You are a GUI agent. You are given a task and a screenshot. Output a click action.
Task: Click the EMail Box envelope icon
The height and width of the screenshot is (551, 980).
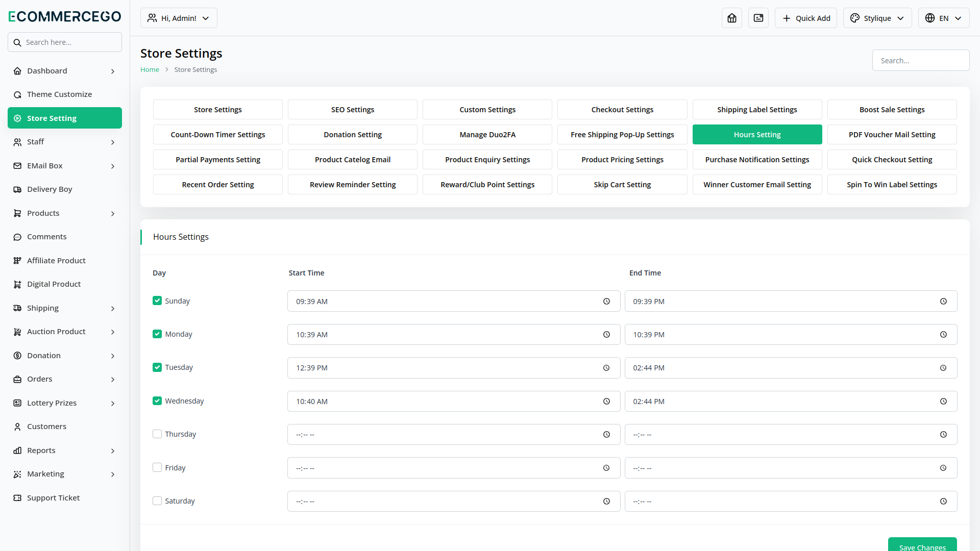click(17, 166)
